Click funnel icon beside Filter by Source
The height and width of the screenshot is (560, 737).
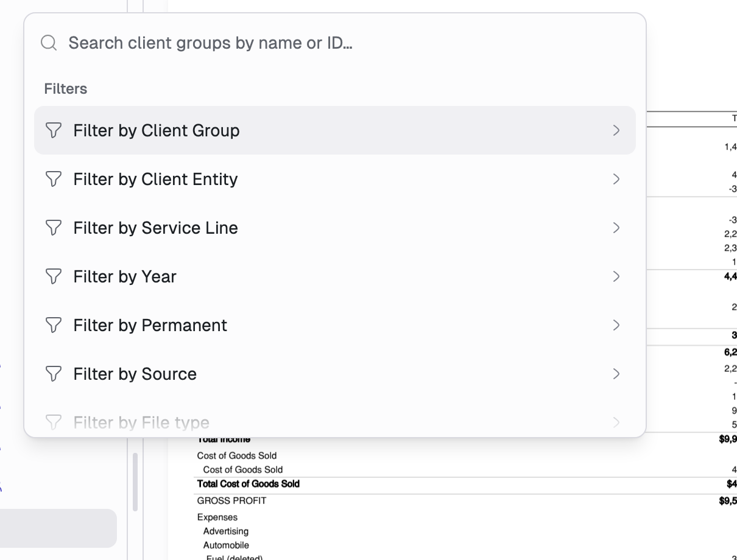[54, 374]
